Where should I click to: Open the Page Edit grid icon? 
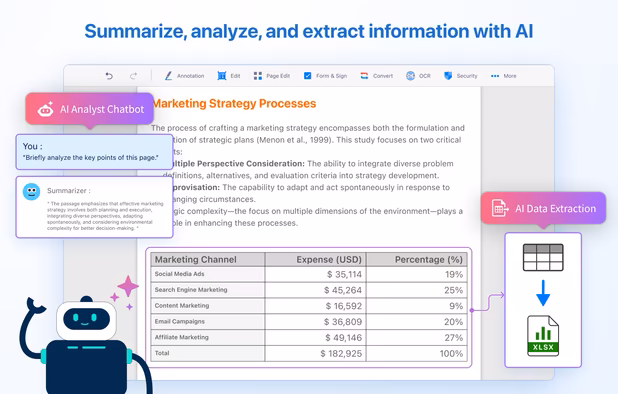tap(258, 76)
